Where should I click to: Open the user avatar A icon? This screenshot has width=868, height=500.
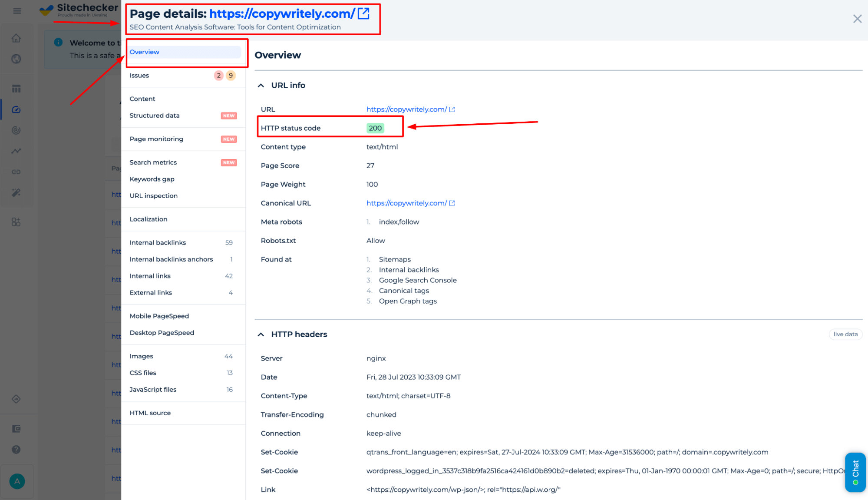[x=17, y=481]
